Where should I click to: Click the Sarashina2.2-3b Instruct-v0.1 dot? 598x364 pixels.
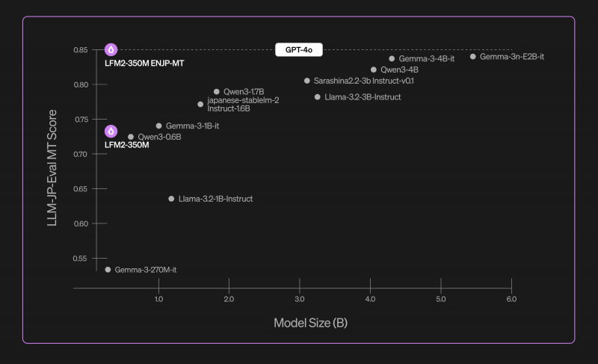click(307, 81)
